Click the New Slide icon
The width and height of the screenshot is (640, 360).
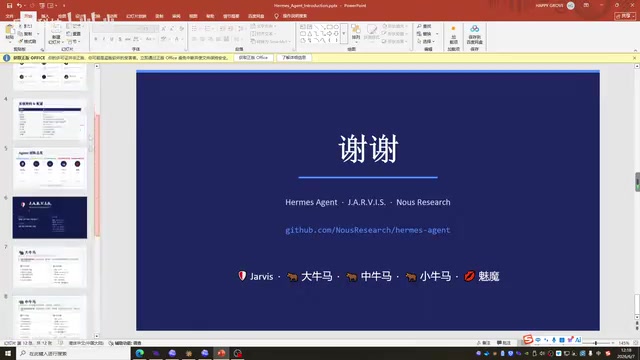tap(56, 29)
